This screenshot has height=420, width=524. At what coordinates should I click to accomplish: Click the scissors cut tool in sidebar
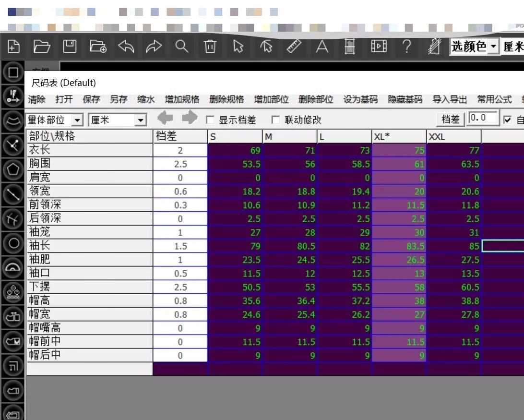pos(13,145)
